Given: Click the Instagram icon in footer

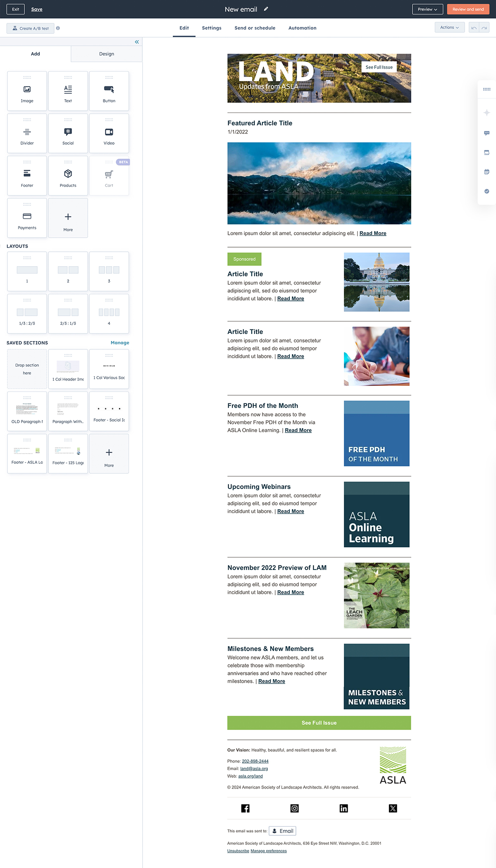Looking at the screenshot, I should coord(295,808).
